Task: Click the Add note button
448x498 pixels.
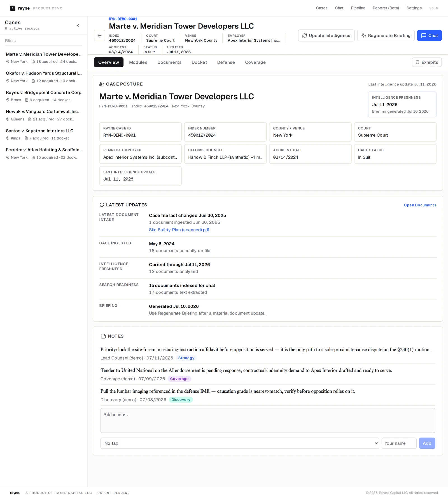Action: pyautogui.click(x=427, y=443)
